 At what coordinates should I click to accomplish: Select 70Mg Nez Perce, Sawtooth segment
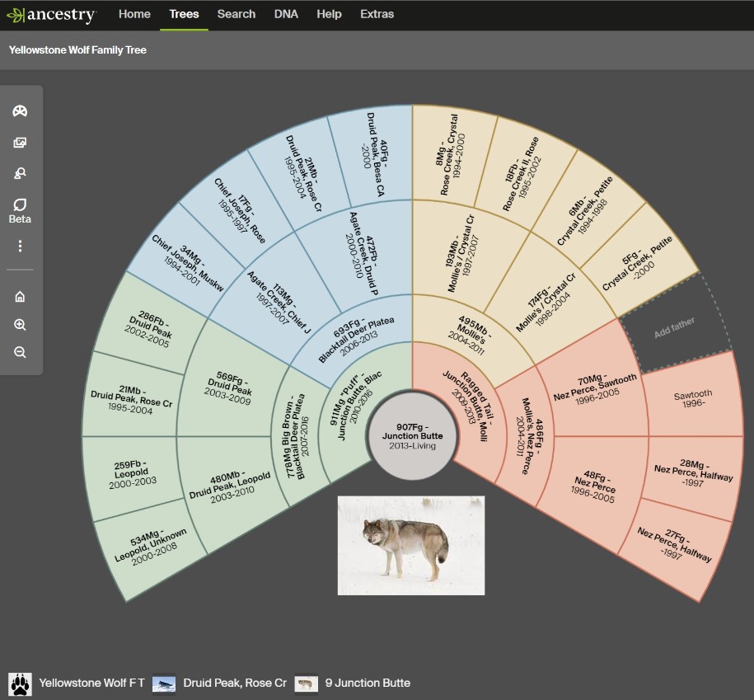595,388
